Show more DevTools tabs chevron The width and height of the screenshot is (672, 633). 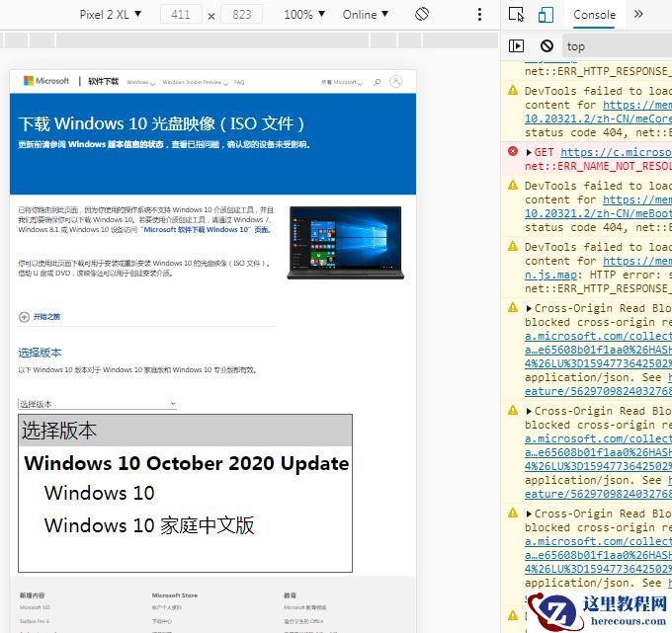(x=638, y=14)
